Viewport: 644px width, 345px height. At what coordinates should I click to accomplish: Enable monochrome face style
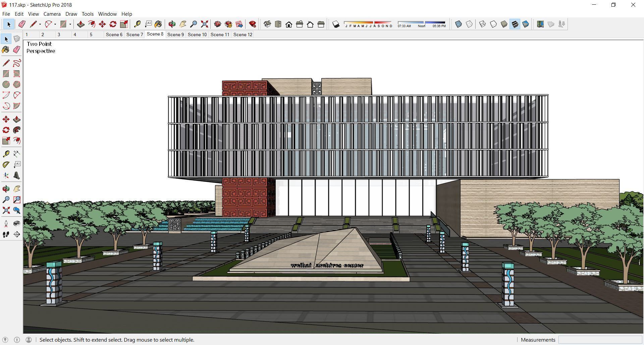[x=526, y=24]
